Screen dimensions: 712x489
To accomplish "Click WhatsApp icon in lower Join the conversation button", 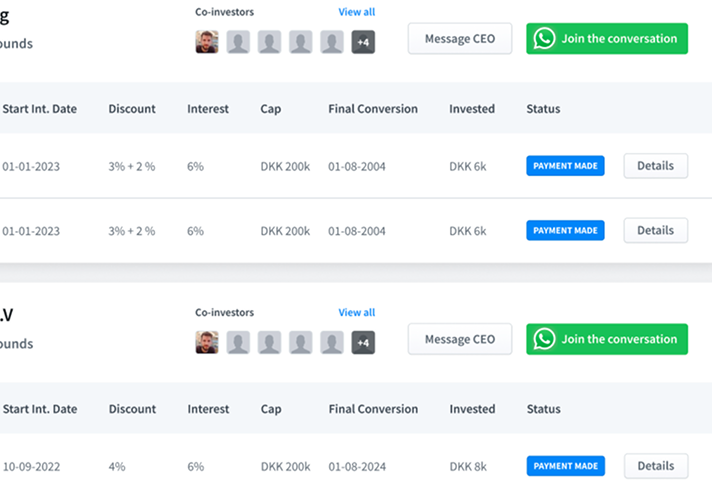I will [x=544, y=339].
